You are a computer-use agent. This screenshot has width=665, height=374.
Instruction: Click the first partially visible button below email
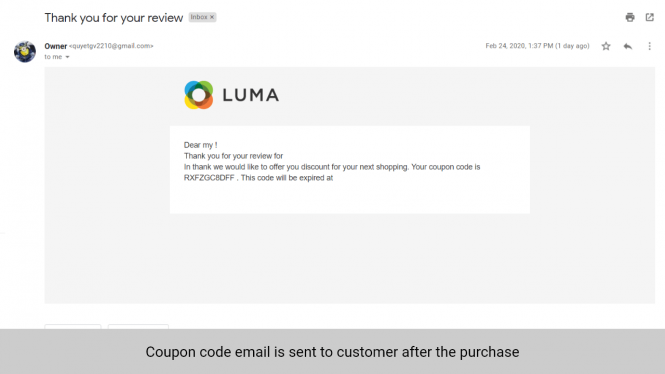(73, 327)
